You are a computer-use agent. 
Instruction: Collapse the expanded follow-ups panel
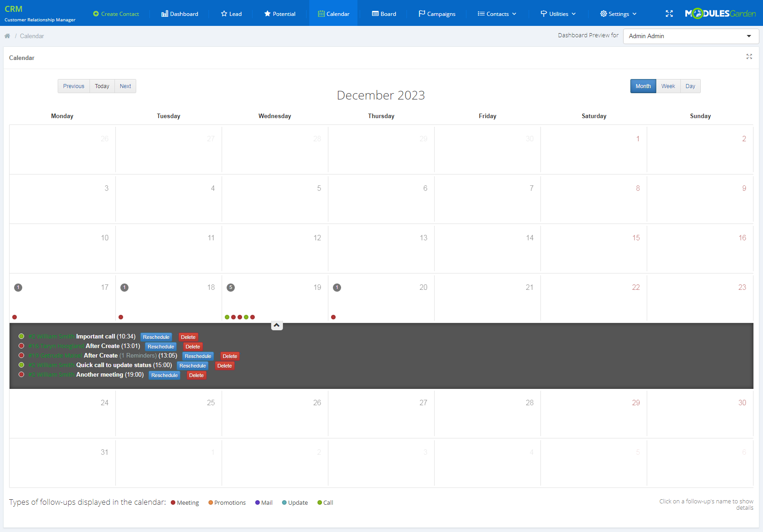click(277, 325)
